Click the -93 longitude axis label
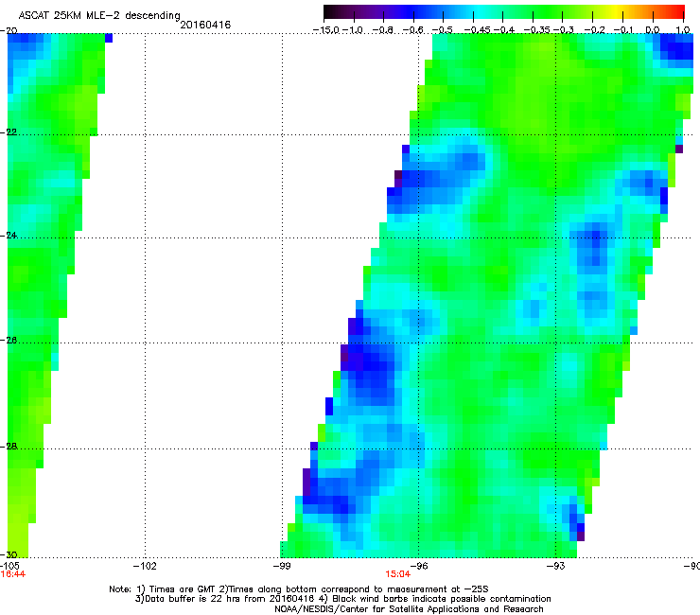The height and width of the screenshot is (615, 700). 555,566
